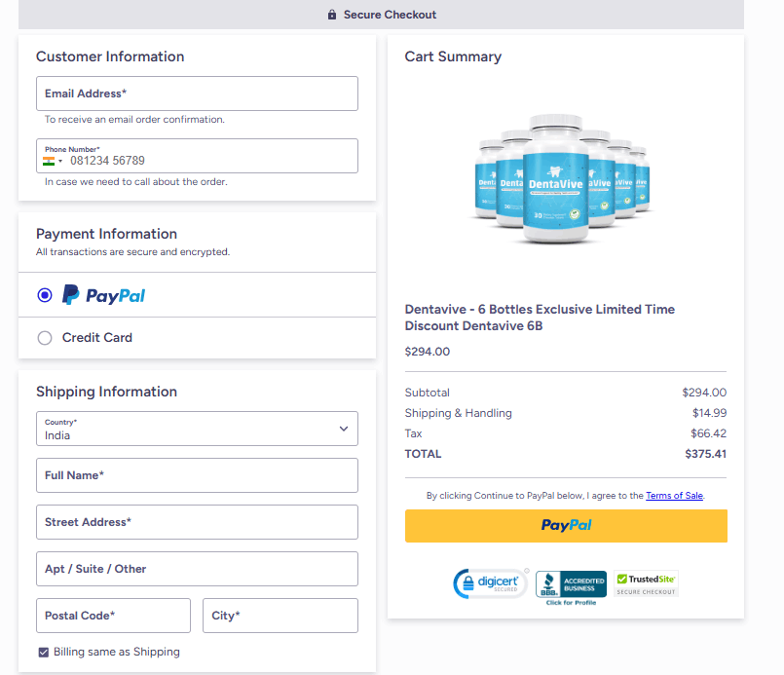
Task: Open the India flag country code selector
Action: pos(53,161)
